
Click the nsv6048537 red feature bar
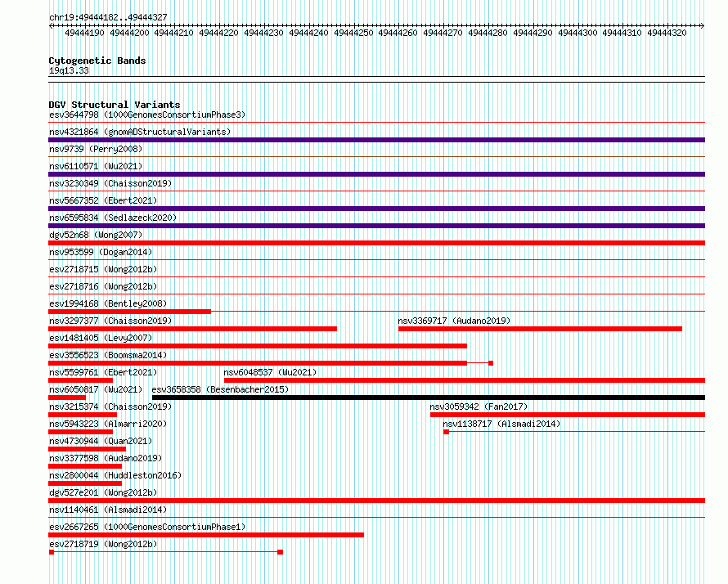point(465,380)
